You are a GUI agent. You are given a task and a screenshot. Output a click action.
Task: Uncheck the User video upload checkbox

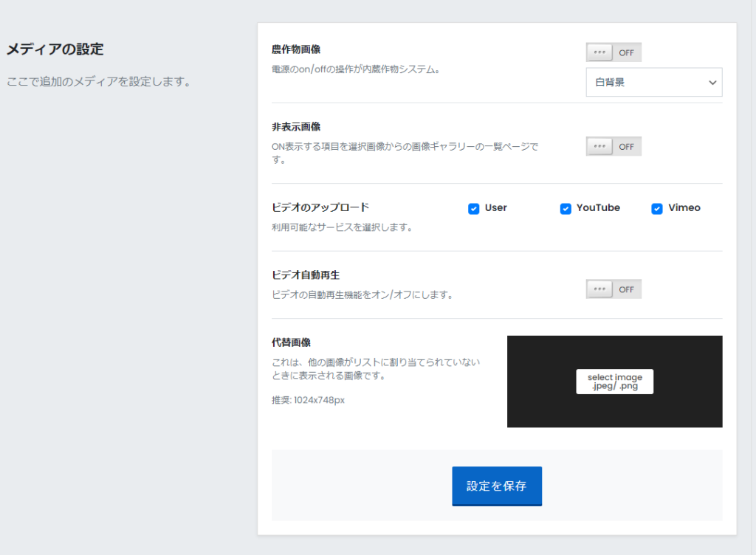click(473, 209)
